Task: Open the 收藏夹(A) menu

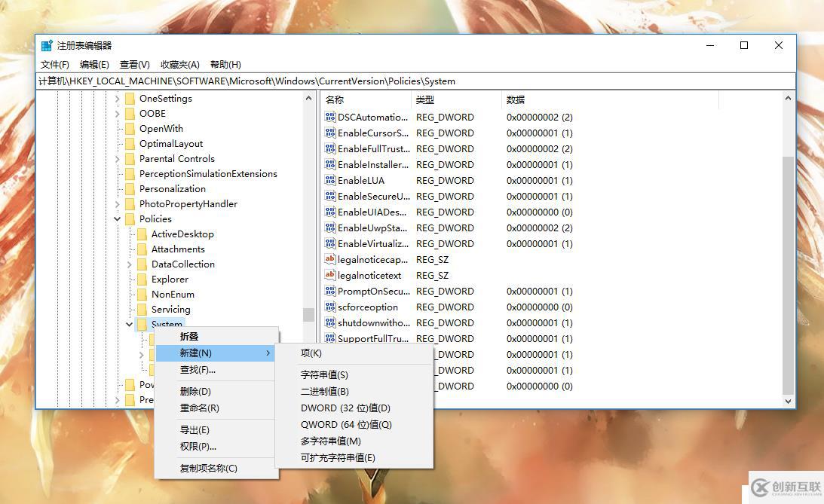Action: tap(179, 65)
